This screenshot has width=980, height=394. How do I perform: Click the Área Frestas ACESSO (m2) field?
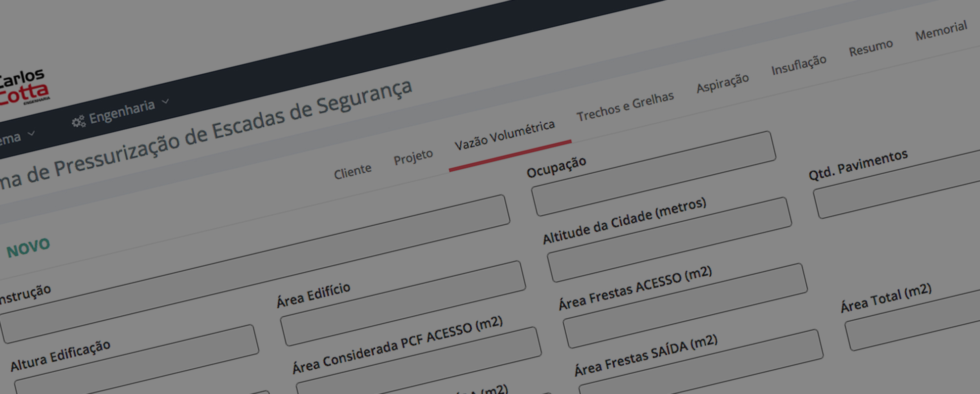pos(685,305)
